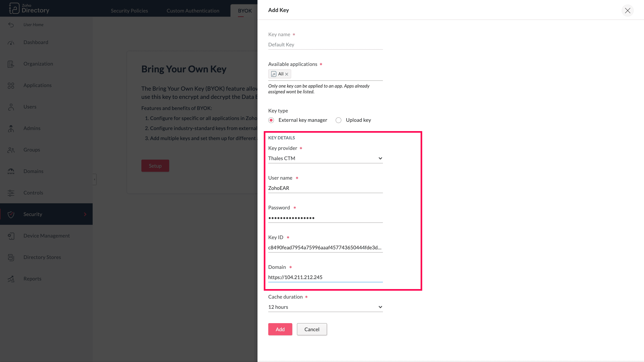Image resolution: width=644 pixels, height=362 pixels.
Task: Select the Admins icon in sidebar
Action: [x=11, y=129]
